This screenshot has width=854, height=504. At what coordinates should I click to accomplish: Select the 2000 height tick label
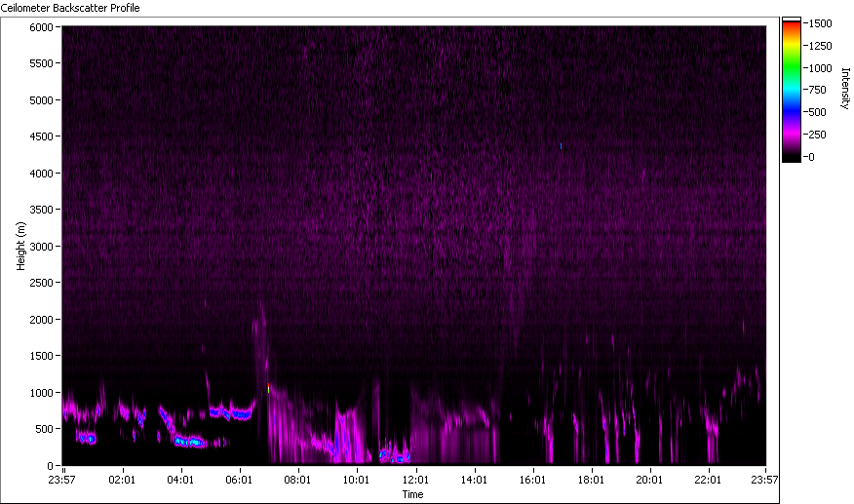(41, 320)
